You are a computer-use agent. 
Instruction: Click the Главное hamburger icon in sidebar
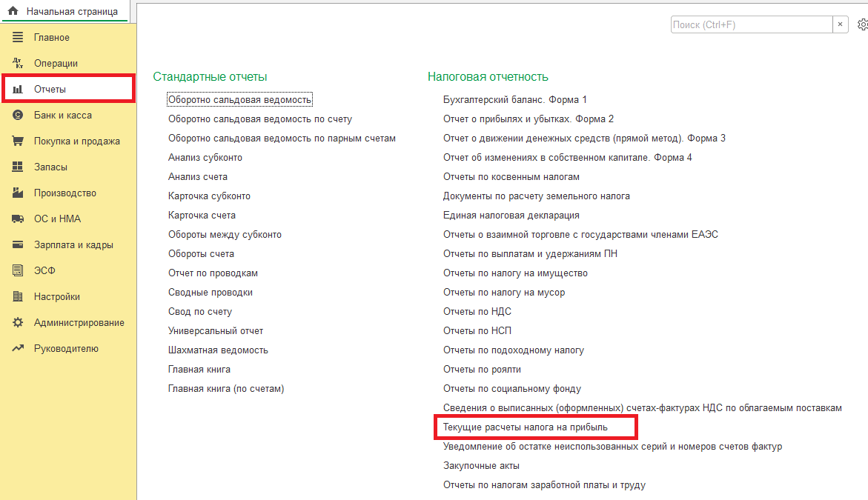coord(18,38)
